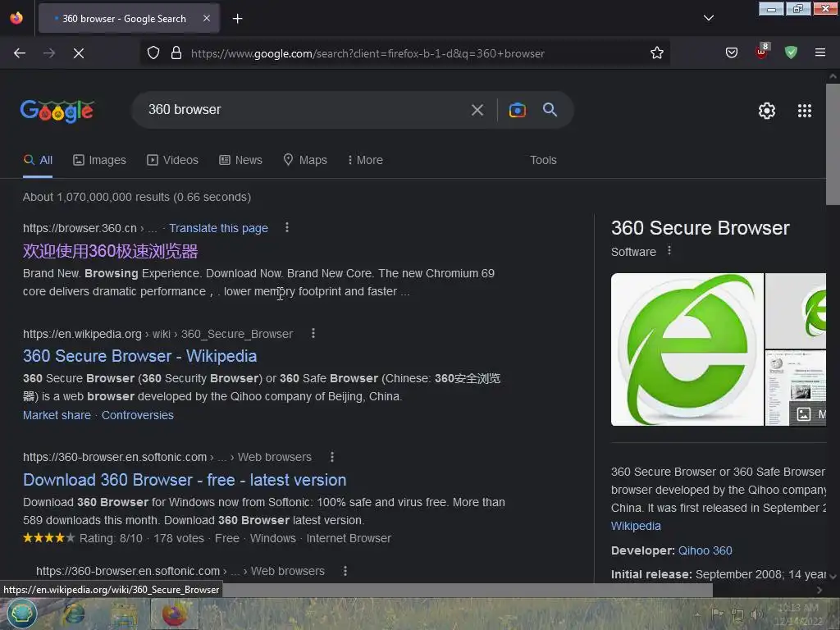Switch to News results tab
This screenshot has width=840, height=630.
point(241,160)
